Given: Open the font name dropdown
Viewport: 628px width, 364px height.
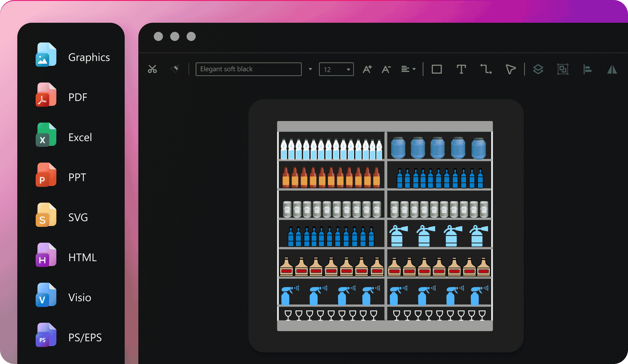Looking at the screenshot, I should [311, 69].
